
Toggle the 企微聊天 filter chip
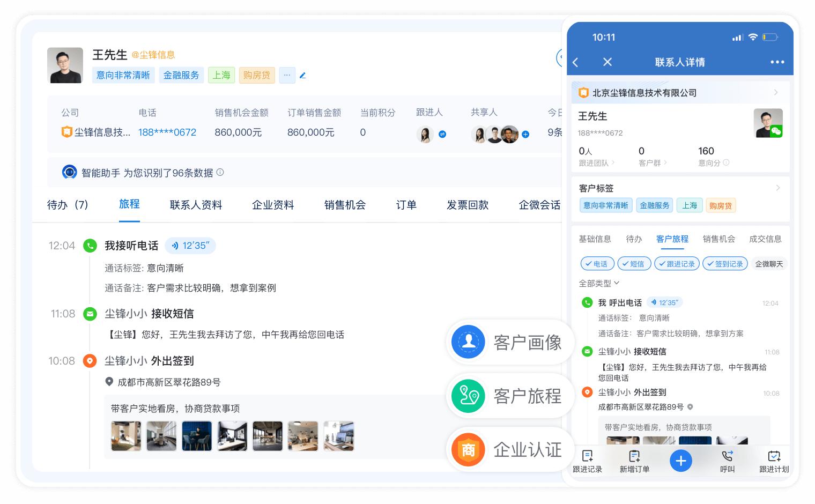pyautogui.click(x=769, y=264)
